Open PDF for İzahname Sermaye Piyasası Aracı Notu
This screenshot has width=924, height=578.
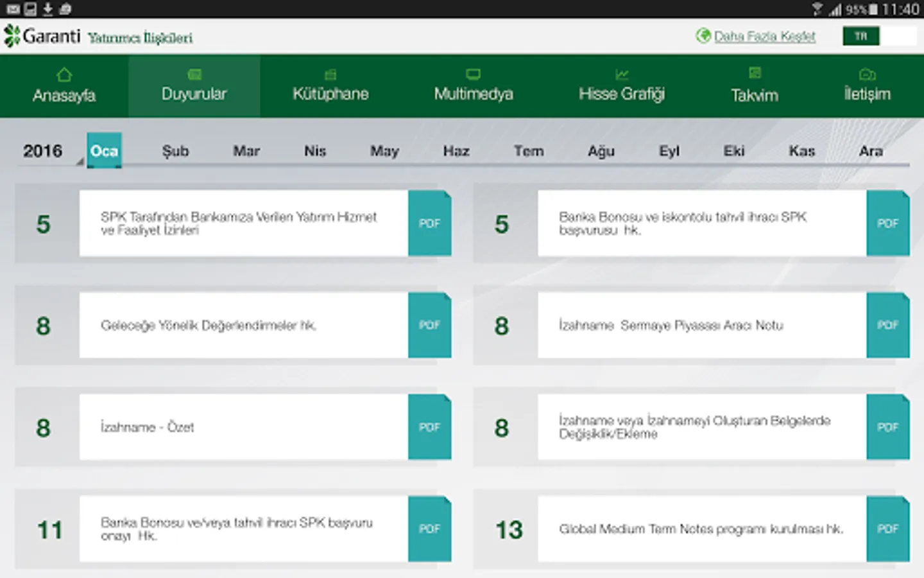coord(888,326)
